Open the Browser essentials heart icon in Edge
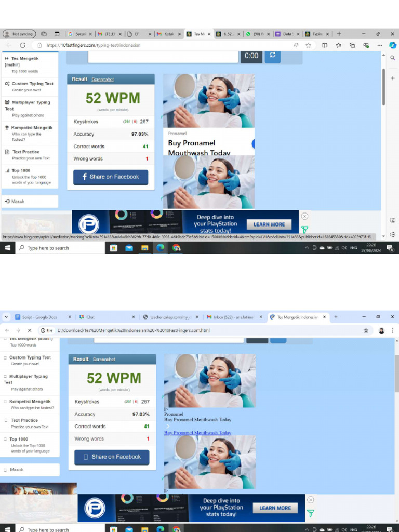 tap(366, 45)
